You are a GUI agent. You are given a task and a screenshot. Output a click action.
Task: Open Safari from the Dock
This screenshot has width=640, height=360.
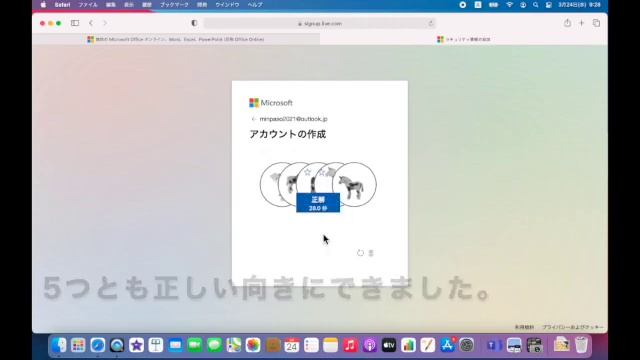point(98,345)
